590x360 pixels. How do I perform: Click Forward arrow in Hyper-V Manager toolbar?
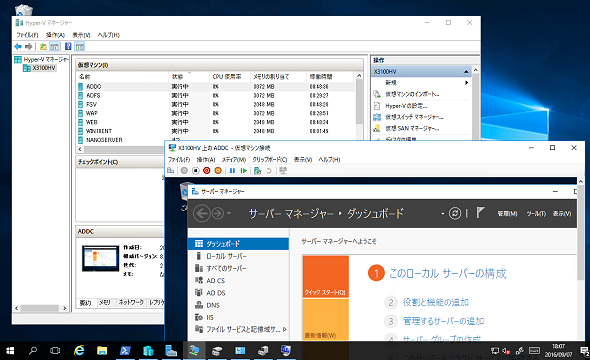(x=29, y=47)
